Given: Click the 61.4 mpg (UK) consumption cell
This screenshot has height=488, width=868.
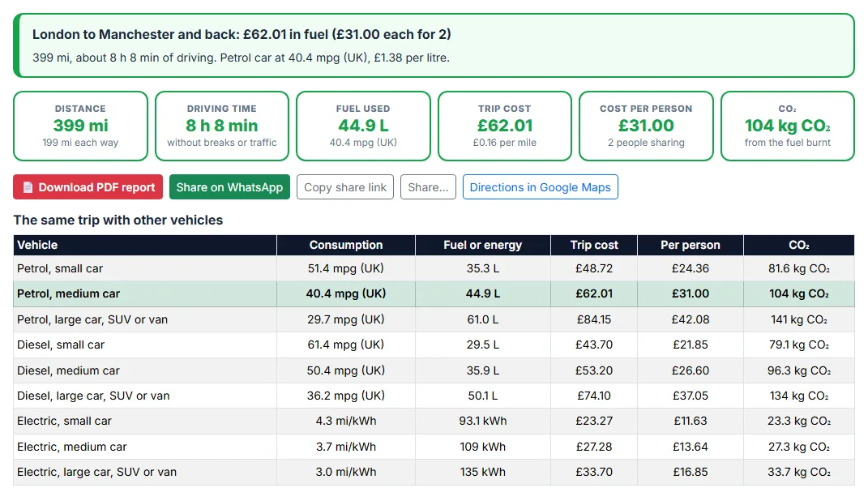Looking at the screenshot, I should click(346, 345).
